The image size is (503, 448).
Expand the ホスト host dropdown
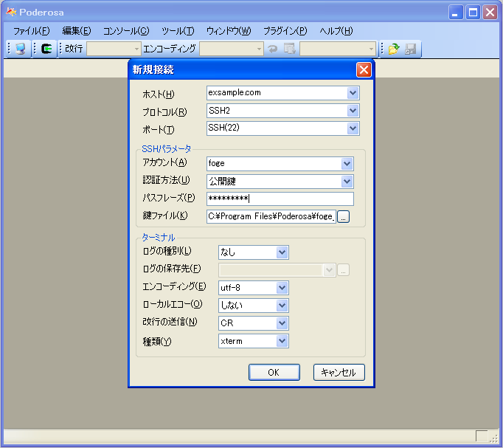pos(353,93)
